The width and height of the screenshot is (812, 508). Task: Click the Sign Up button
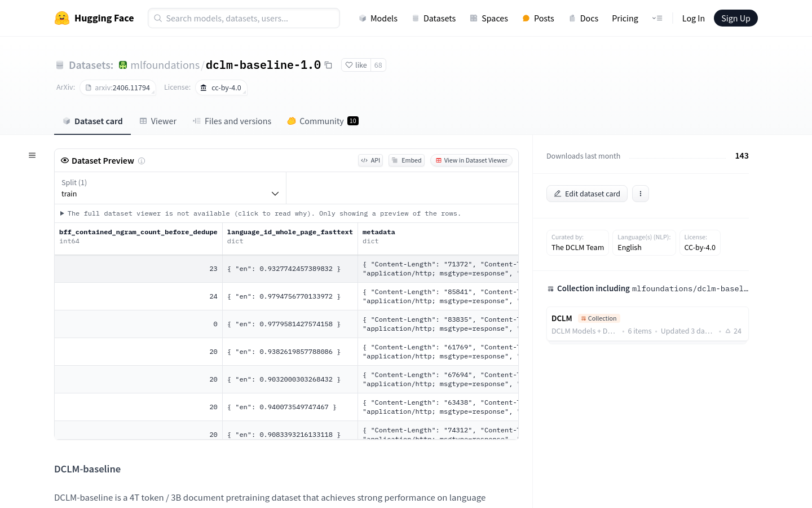(735, 18)
